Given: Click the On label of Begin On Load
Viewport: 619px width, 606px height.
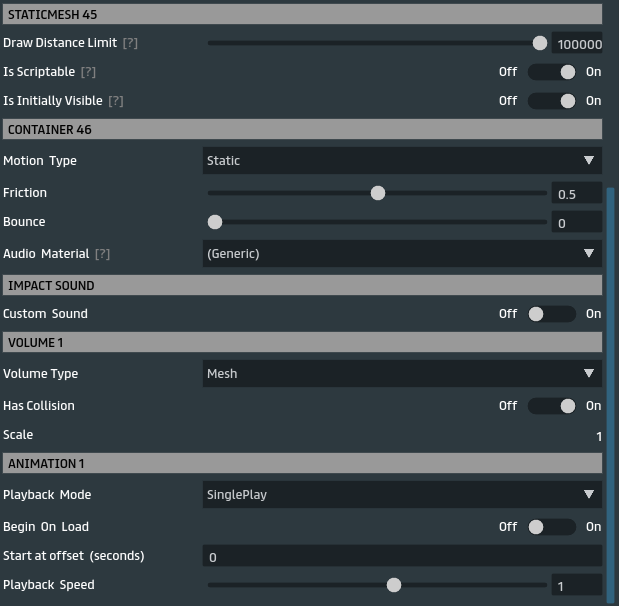Looking at the screenshot, I should point(593,527).
